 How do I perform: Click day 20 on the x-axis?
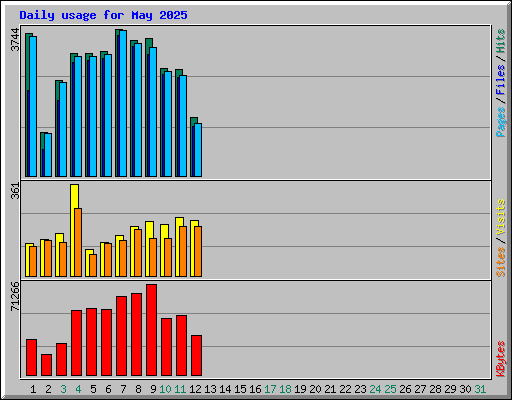pos(315,389)
